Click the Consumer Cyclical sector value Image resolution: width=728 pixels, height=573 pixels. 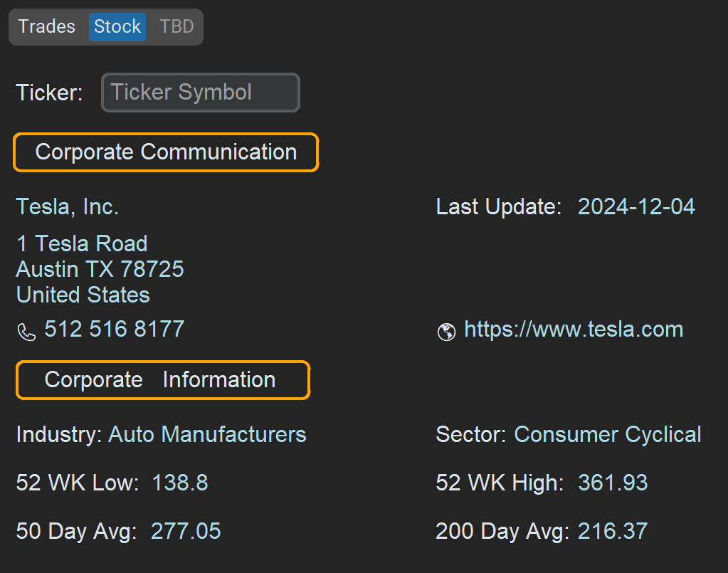point(607,435)
